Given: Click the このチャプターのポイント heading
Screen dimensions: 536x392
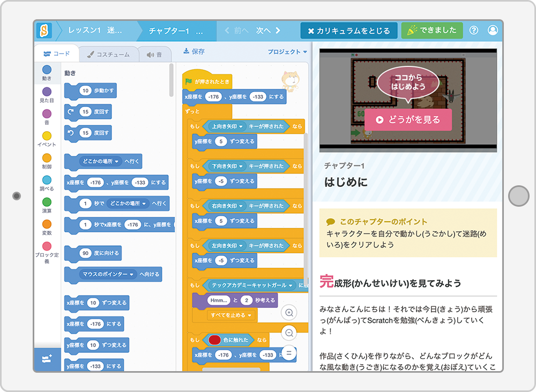Looking at the screenshot, I should pyautogui.click(x=384, y=222).
